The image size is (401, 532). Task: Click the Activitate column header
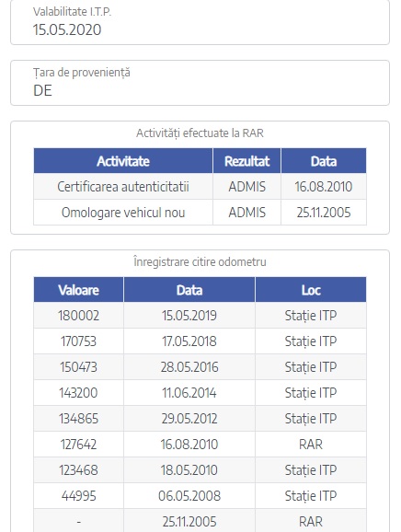[123, 161]
